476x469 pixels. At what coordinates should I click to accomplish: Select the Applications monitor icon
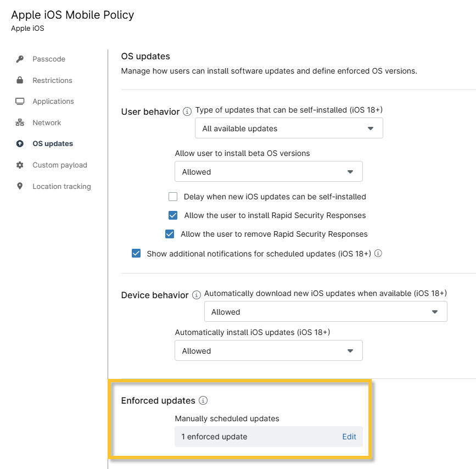19,101
